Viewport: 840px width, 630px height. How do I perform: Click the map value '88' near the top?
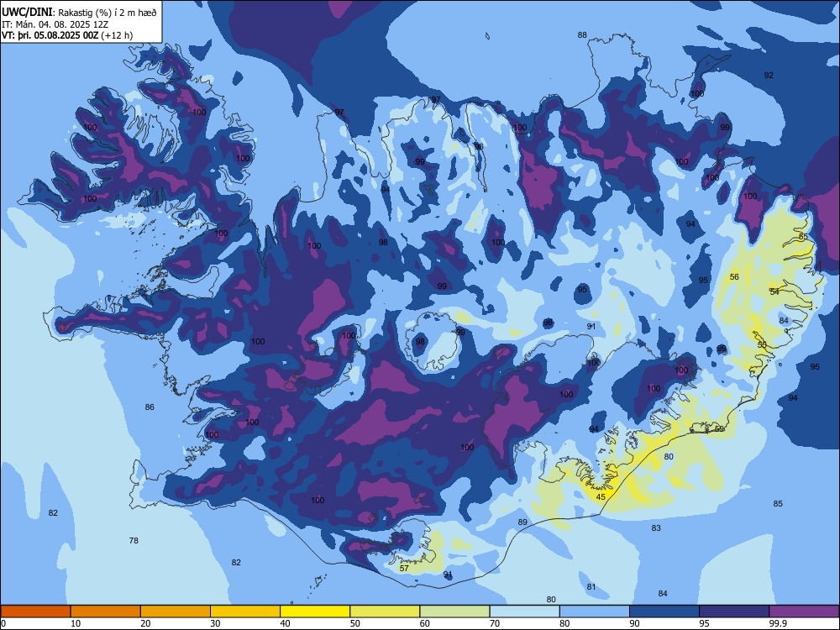[x=582, y=34]
